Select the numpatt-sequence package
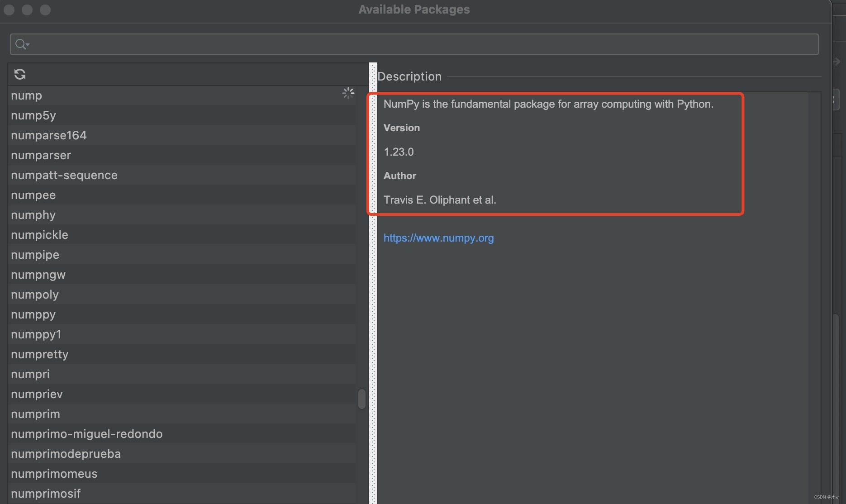 [x=182, y=175]
